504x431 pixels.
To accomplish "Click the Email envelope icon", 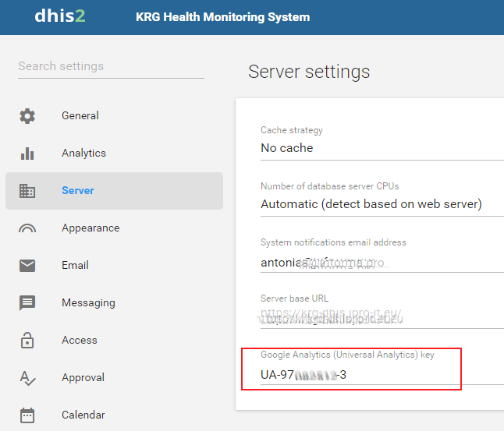I will click(x=27, y=266).
